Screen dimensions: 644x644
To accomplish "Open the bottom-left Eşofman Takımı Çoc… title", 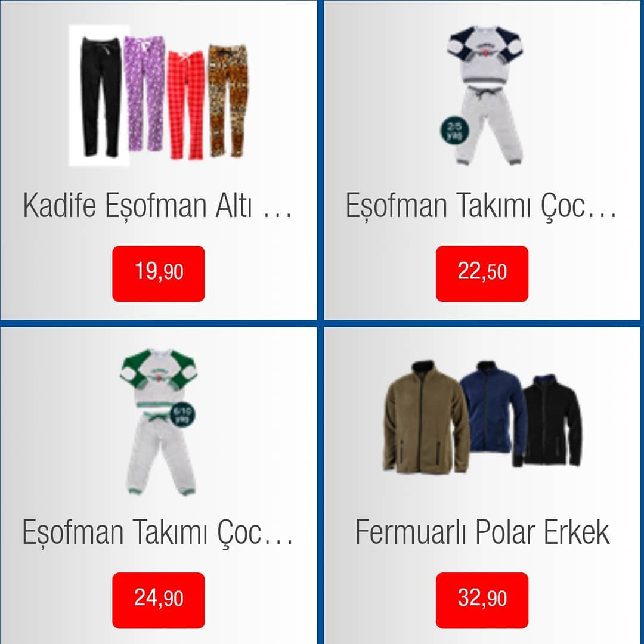I will point(158,532).
